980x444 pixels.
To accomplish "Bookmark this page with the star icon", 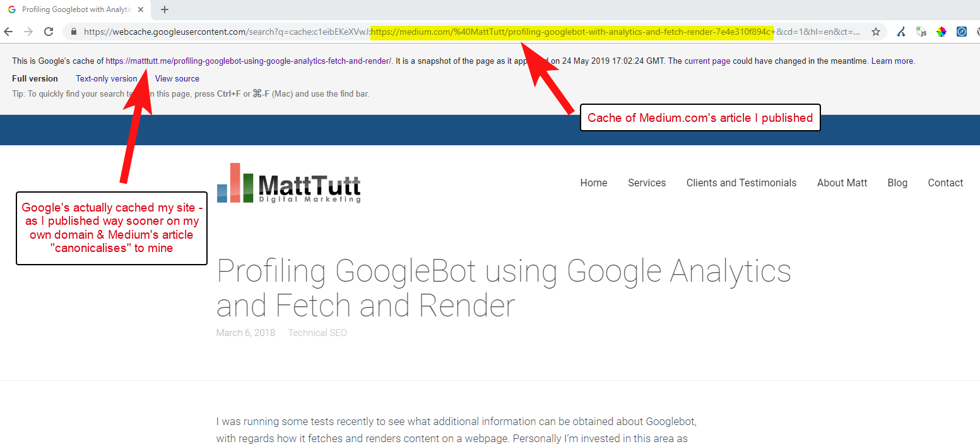I will point(876,32).
